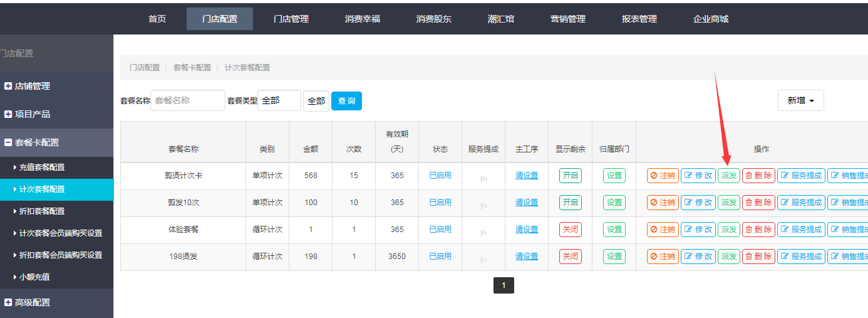Viewport: 868px width, 318px height.
Task: Toggle 显示剩余 开启 for 剪烫计次卡
Action: [570, 176]
